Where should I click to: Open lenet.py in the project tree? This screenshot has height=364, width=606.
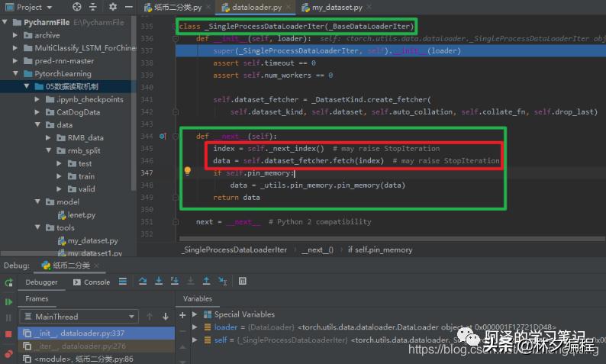pyautogui.click(x=75, y=215)
